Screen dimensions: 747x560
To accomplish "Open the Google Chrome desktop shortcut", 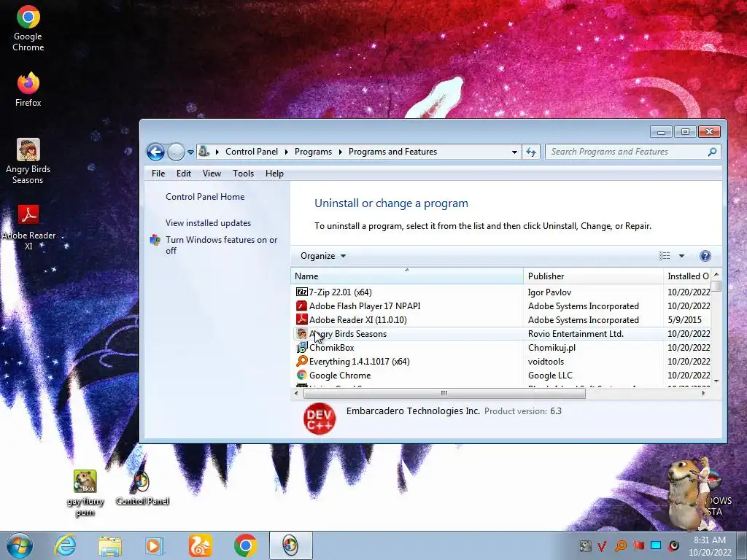I will [28, 28].
